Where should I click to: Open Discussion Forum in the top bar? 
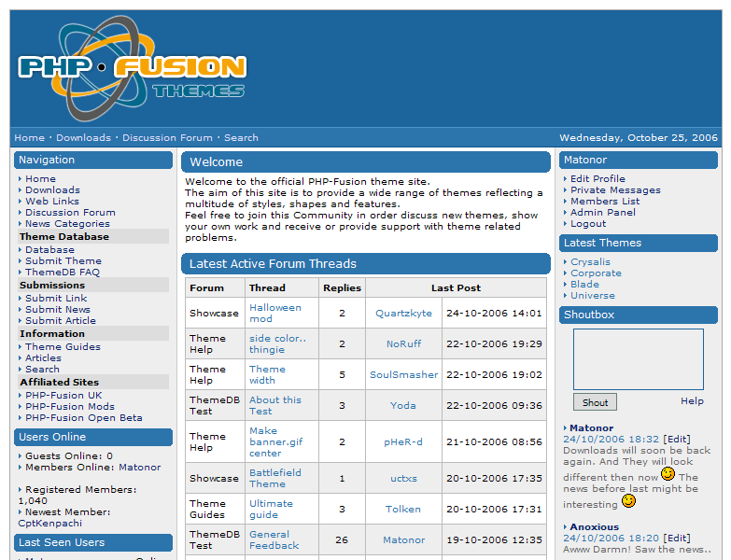(x=167, y=138)
